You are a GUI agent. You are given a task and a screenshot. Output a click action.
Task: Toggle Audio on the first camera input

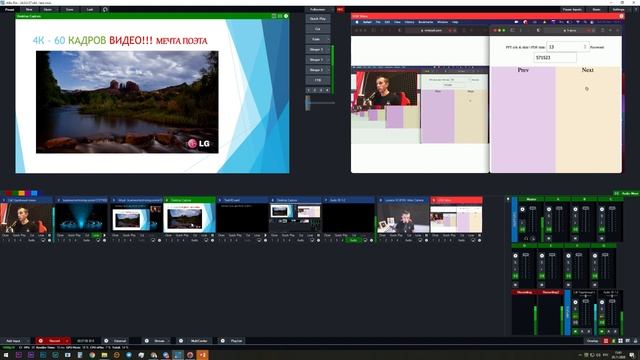(31, 240)
